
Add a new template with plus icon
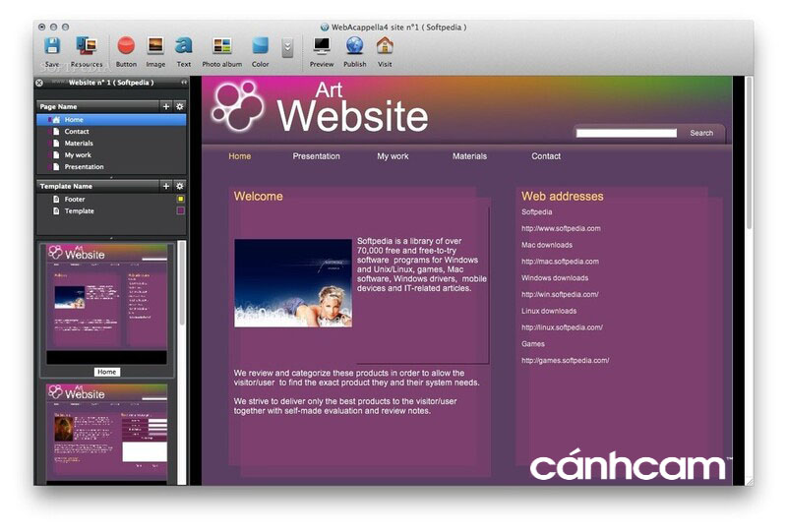(x=166, y=186)
